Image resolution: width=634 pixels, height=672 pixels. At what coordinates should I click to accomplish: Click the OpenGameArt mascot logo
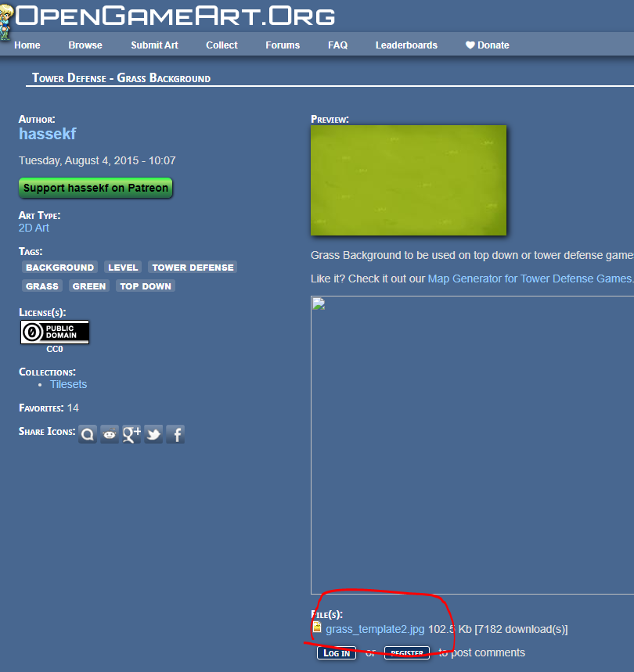(x=6, y=20)
